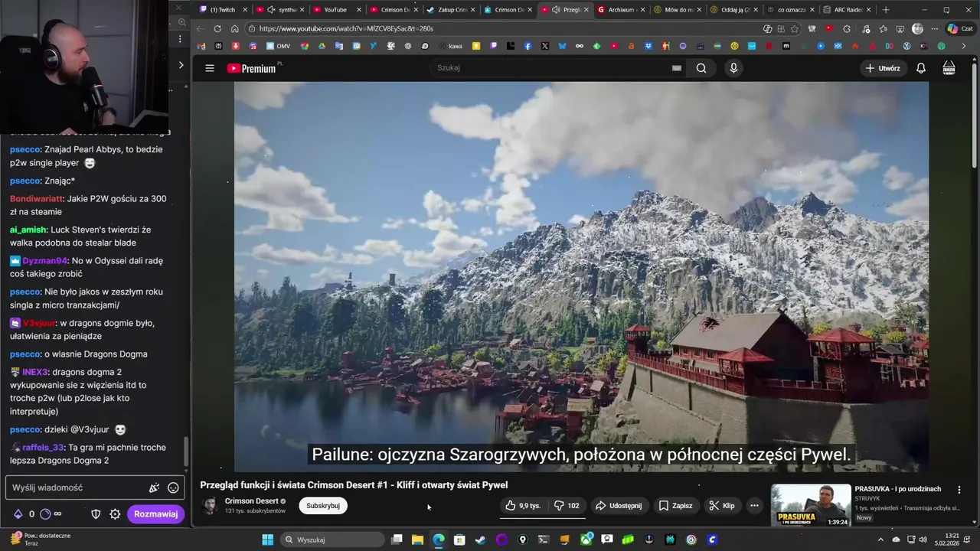The width and height of the screenshot is (980, 551).
Task: Open the video's three-dot more actions menu
Action: (x=754, y=506)
